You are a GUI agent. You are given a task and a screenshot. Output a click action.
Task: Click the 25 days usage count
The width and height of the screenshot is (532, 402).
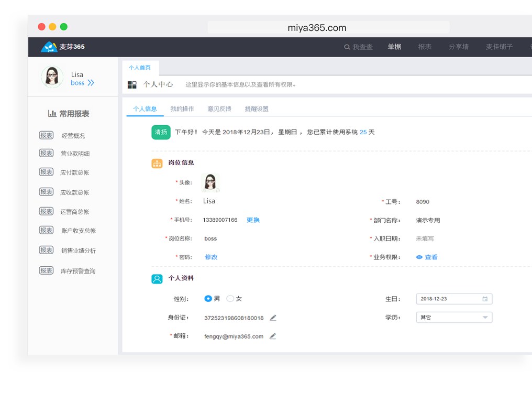(363, 132)
